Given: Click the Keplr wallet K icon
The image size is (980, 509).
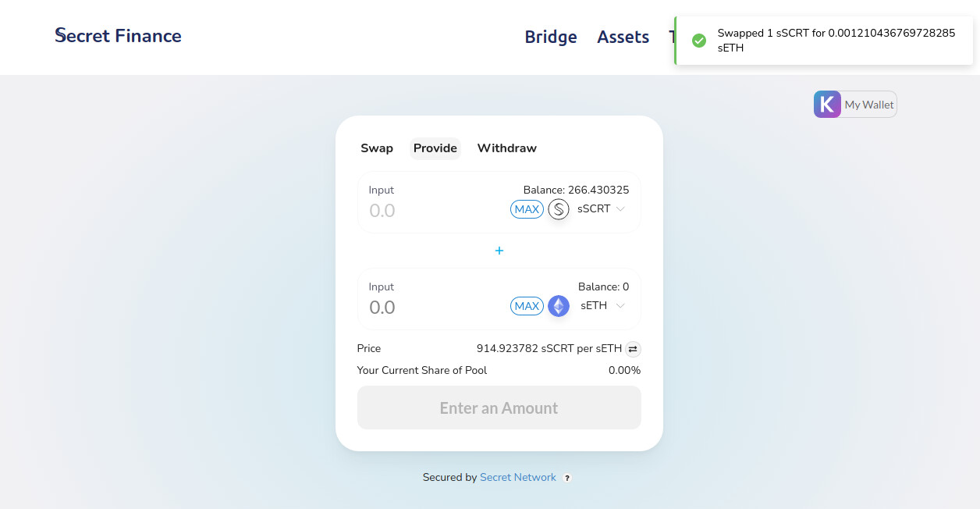Looking at the screenshot, I should coord(827,105).
